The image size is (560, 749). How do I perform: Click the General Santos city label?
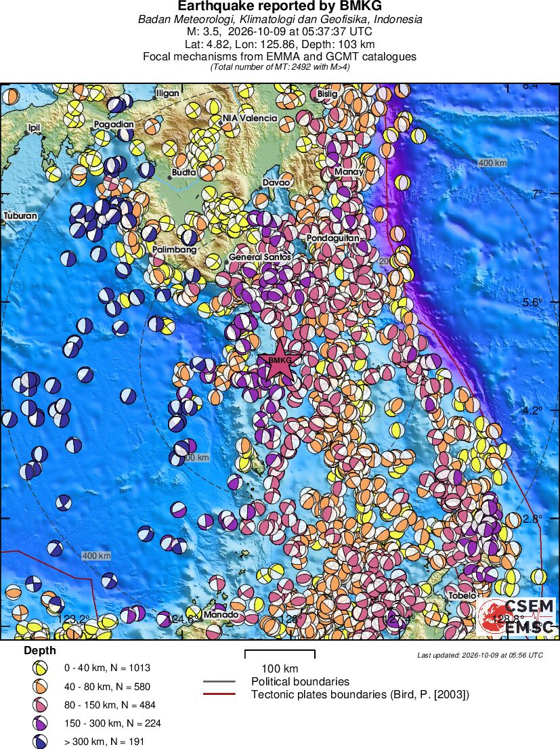pos(260,257)
